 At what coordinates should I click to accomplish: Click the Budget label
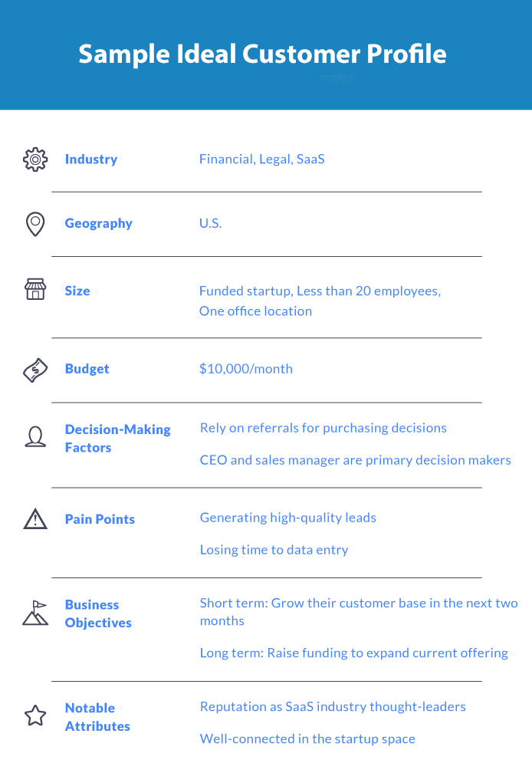pyautogui.click(x=87, y=369)
